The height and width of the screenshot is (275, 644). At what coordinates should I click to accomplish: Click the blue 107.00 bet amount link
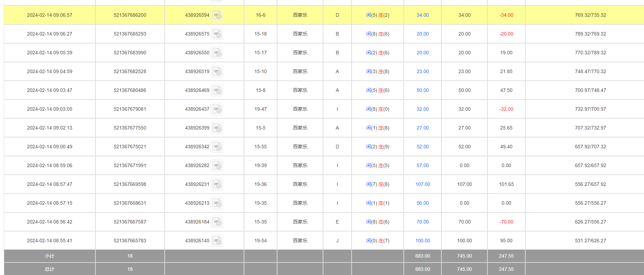coord(423,184)
